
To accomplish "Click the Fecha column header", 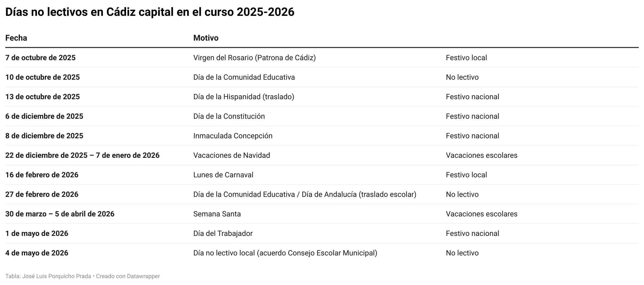I will coord(16,38).
